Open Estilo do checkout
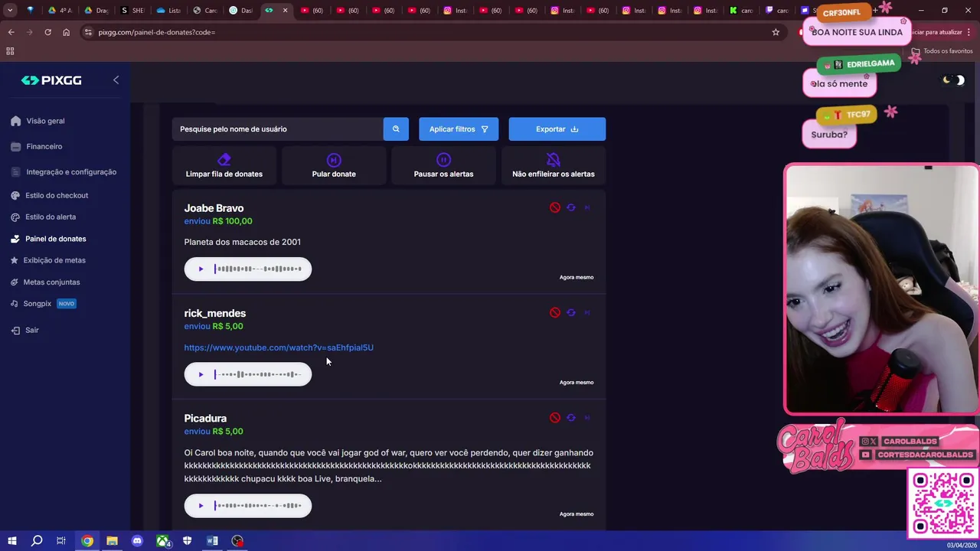 click(x=57, y=195)
